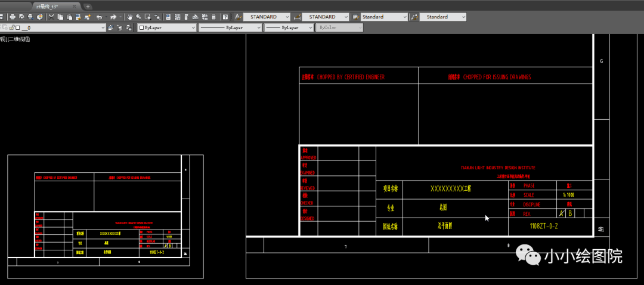Click the Table Style icon
This screenshot has width=644, height=285.
(355, 17)
